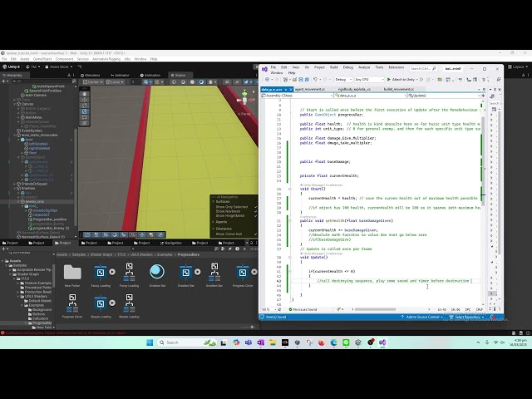Open the Debug configuration dropdown
Screen dimensions: 532x399
(342, 79)
